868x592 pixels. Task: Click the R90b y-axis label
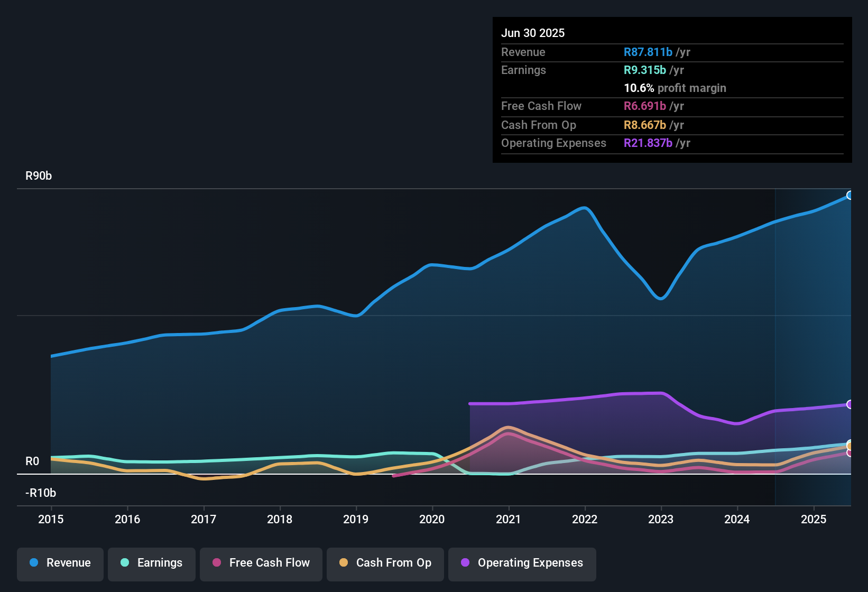[x=38, y=175]
